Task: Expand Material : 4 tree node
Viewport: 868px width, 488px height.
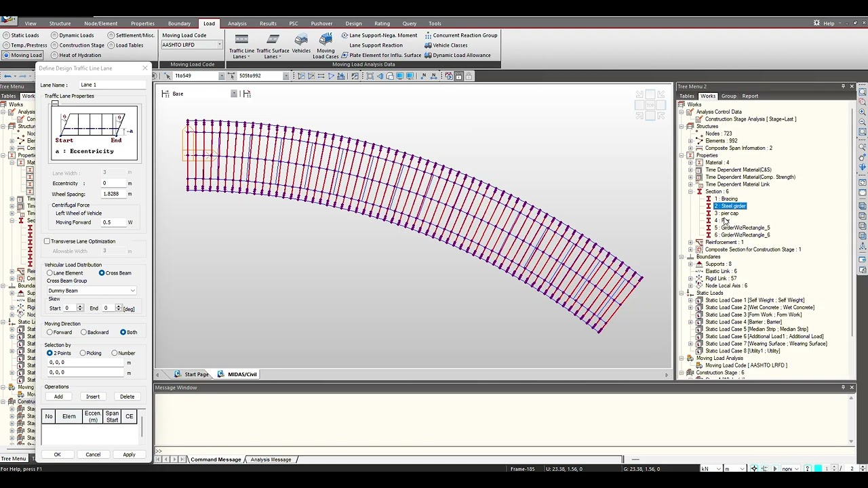Action: pos(690,163)
